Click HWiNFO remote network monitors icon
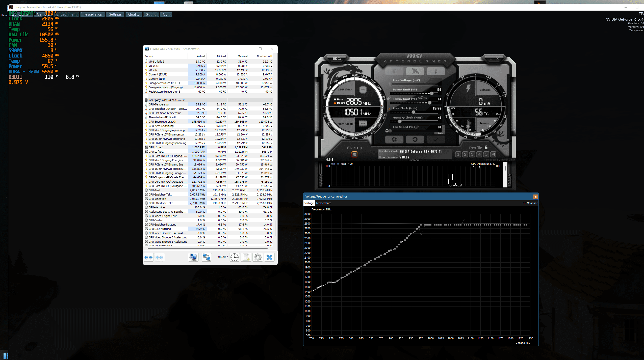 coord(206,257)
